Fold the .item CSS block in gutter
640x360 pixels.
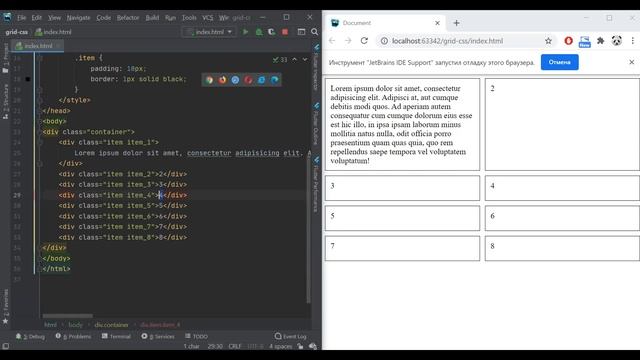pos(40,58)
